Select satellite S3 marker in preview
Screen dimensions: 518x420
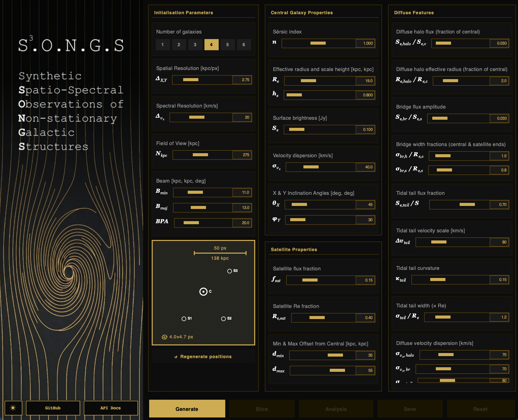click(x=230, y=271)
